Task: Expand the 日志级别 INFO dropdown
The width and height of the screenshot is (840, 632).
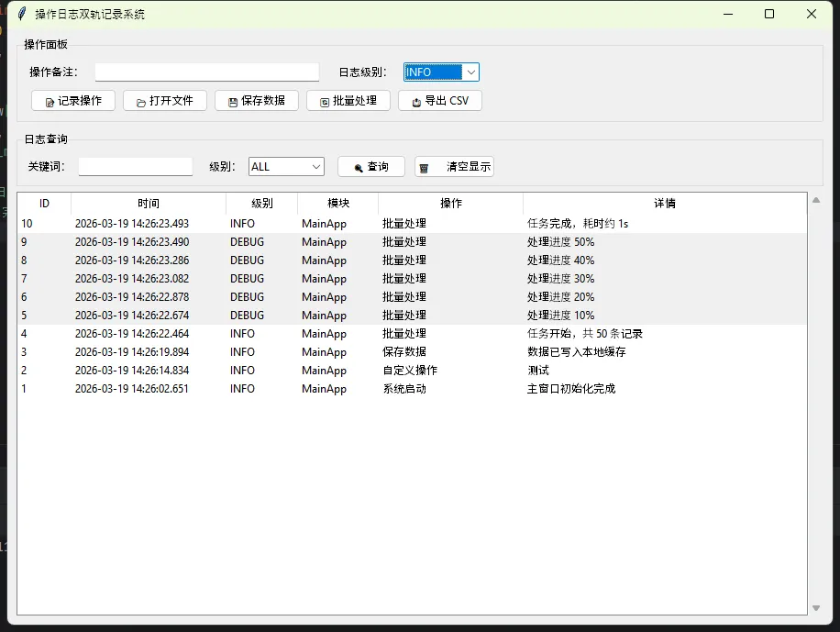Action: tap(470, 72)
